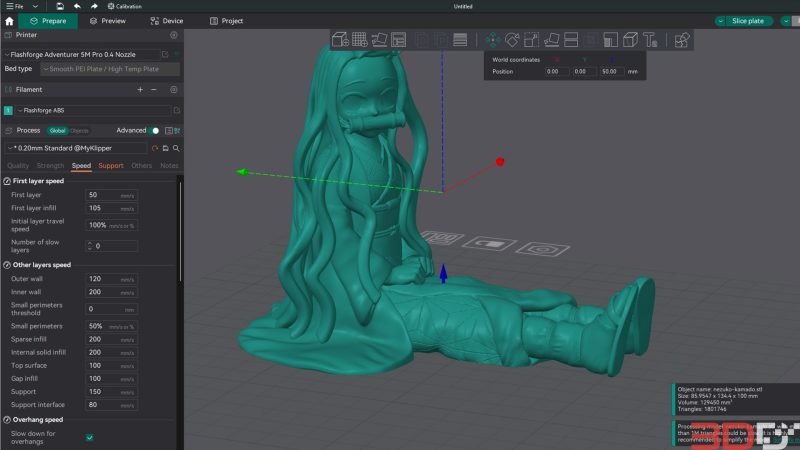The image size is (800, 450).
Task: Open the 0.20mm Standard process dropdown
Action: click(x=76, y=148)
